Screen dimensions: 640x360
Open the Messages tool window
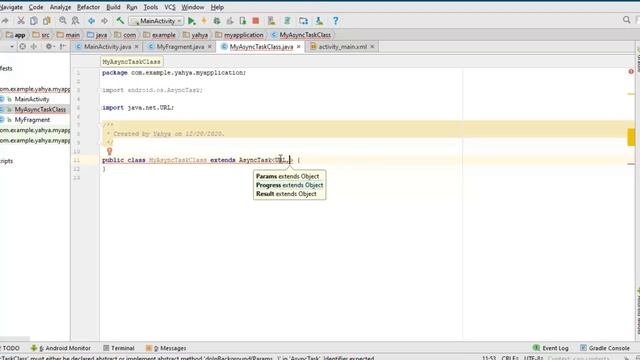click(x=166, y=348)
